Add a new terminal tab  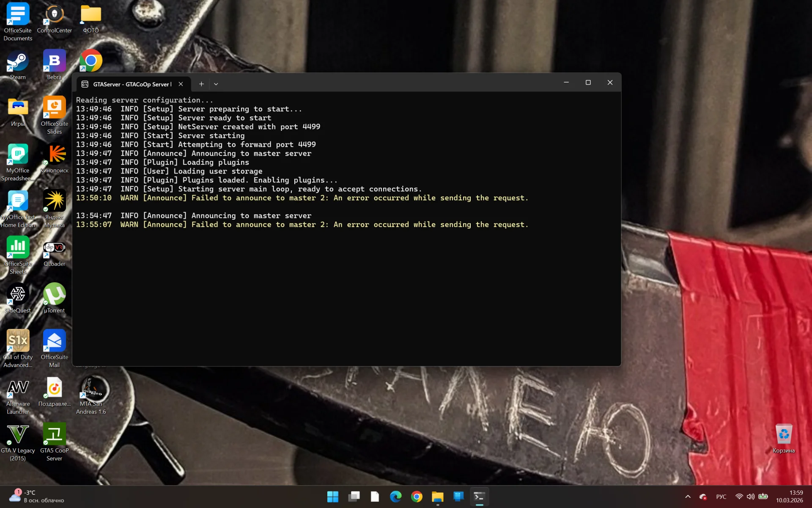201,84
